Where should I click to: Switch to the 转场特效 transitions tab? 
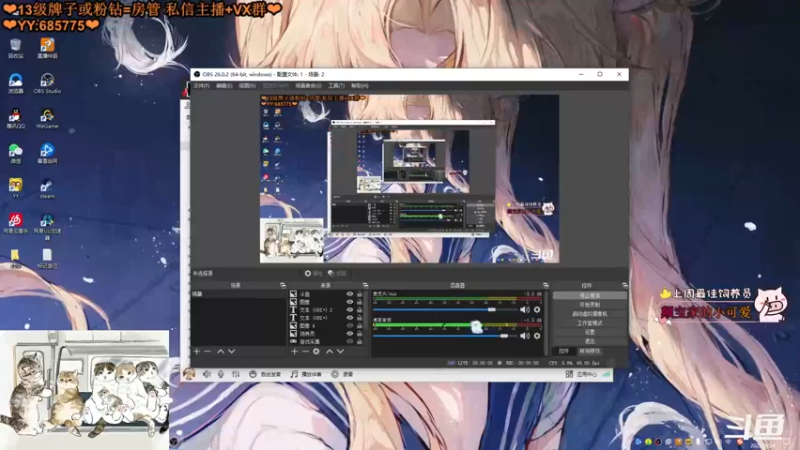tap(589, 351)
